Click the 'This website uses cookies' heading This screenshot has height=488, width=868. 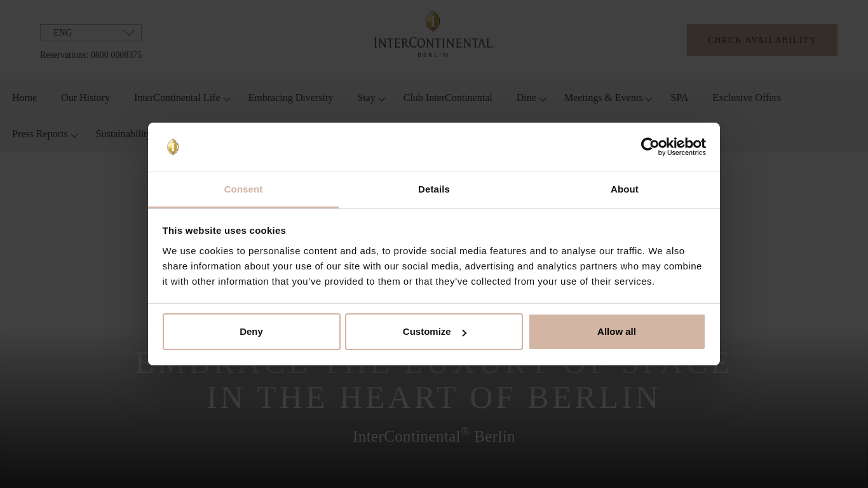[224, 231]
